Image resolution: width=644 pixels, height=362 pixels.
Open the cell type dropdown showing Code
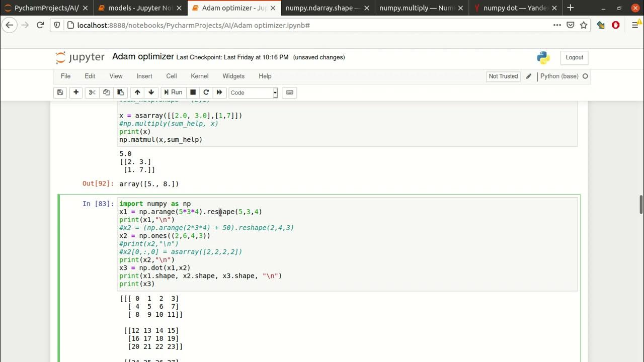pyautogui.click(x=253, y=93)
